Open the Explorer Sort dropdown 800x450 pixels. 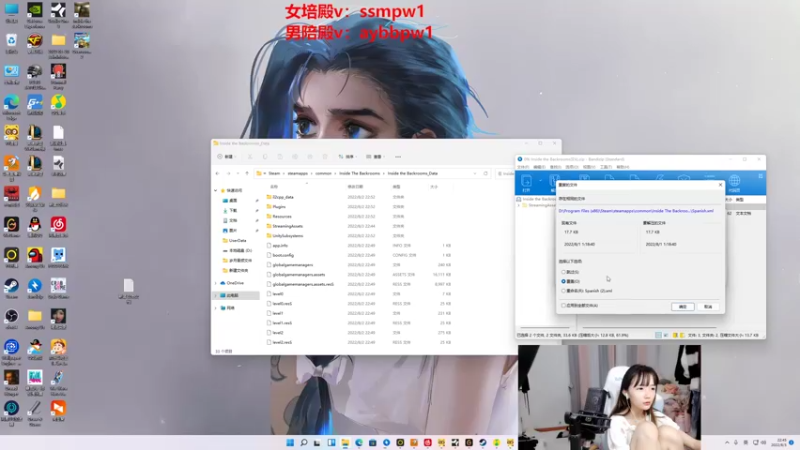point(347,157)
